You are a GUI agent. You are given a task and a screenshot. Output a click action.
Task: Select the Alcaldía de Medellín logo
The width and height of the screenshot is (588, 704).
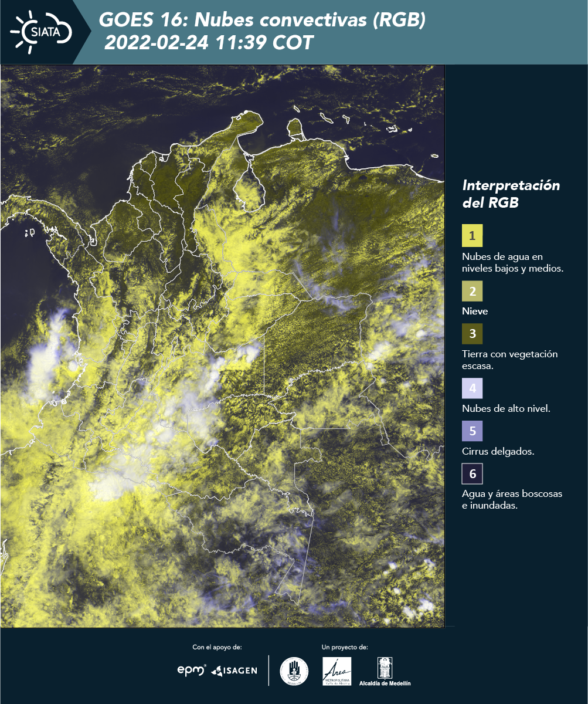pyautogui.click(x=385, y=671)
